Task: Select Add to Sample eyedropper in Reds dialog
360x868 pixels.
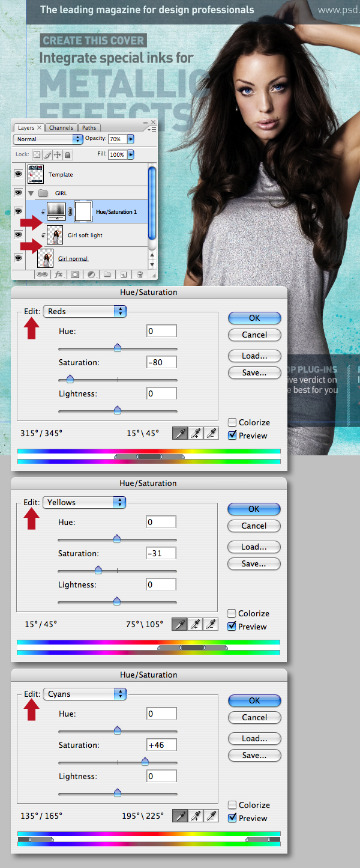Action: [x=195, y=433]
